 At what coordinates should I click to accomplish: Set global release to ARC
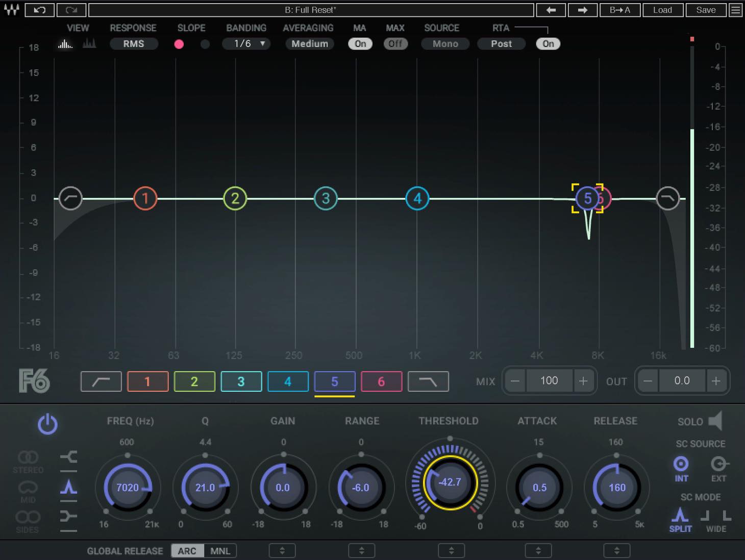[x=187, y=551]
